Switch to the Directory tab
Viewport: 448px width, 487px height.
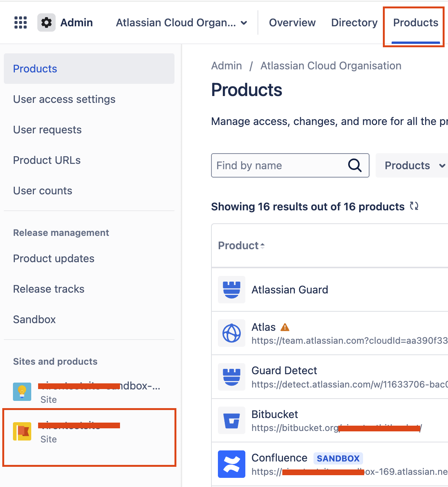(x=354, y=22)
